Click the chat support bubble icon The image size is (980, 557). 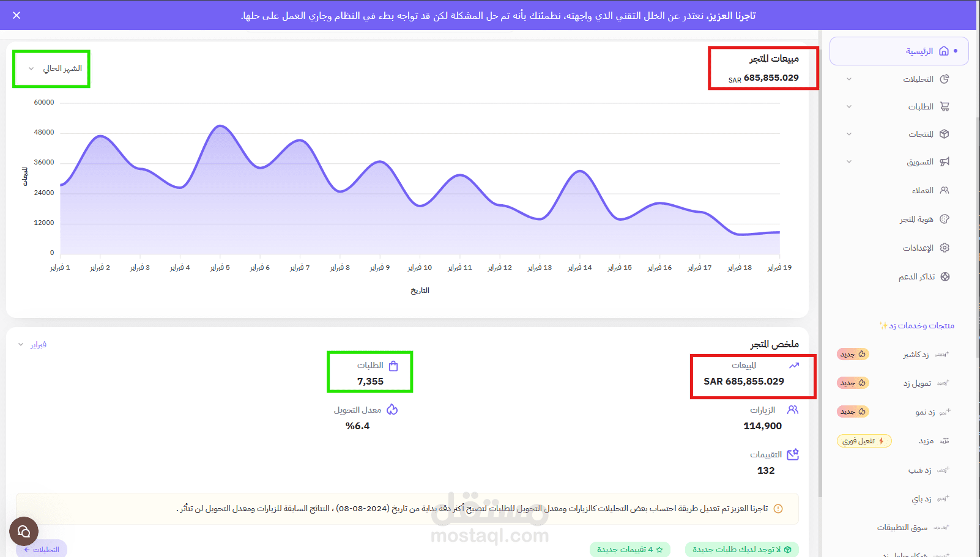click(x=24, y=531)
